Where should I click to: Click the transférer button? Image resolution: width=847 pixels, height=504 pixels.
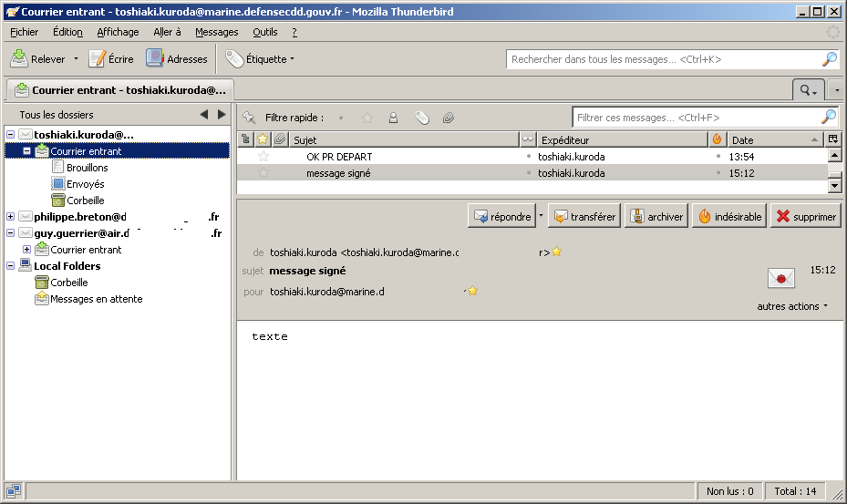pyautogui.click(x=584, y=217)
